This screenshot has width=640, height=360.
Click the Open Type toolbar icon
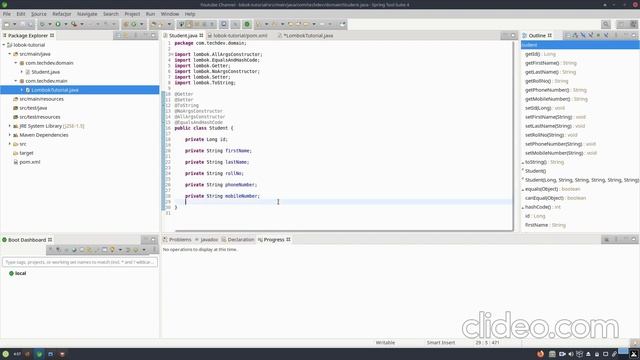click(x=154, y=24)
